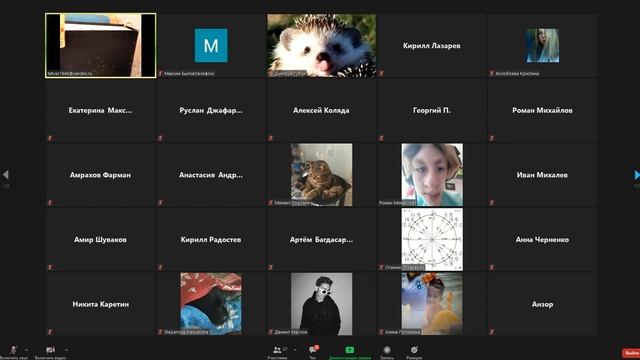Image resolution: width=640 pixels, height=360 pixels.
Task: Select the Екатерина Макс... participant tile
Action: click(100, 110)
